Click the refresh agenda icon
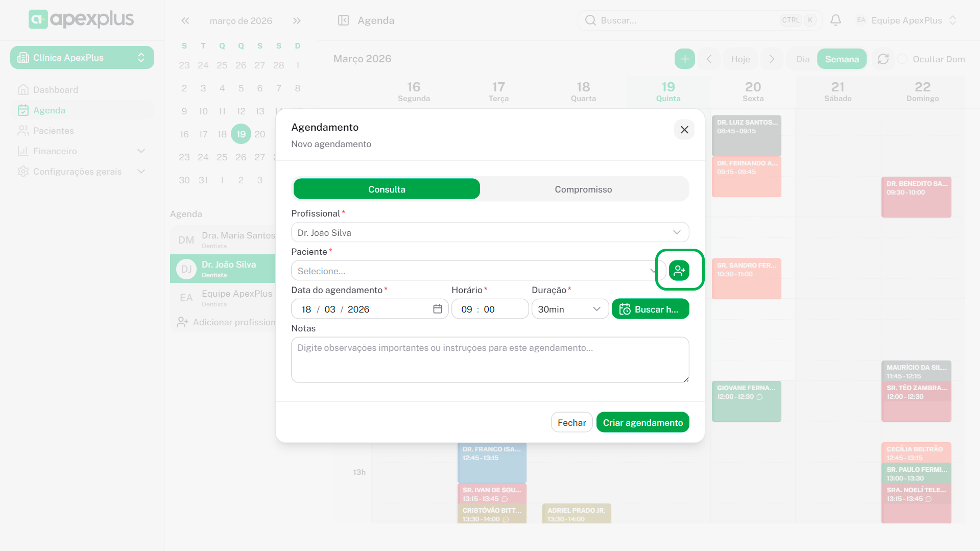Screen dimensions: 980x551 pyautogui.click(x=883, y=59)
